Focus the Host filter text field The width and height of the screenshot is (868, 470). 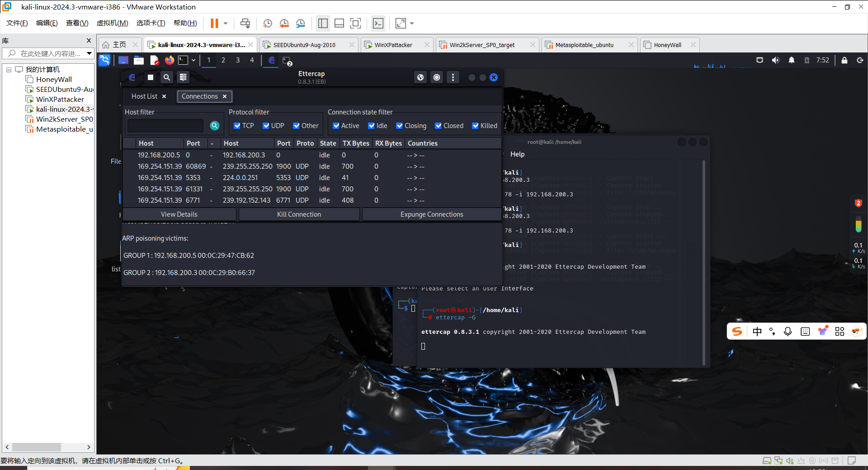click(x=165, y=126)
